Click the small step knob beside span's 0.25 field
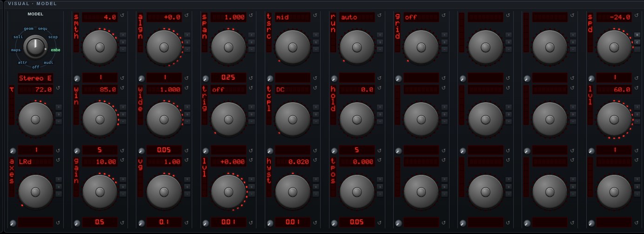 click(205, 78)
